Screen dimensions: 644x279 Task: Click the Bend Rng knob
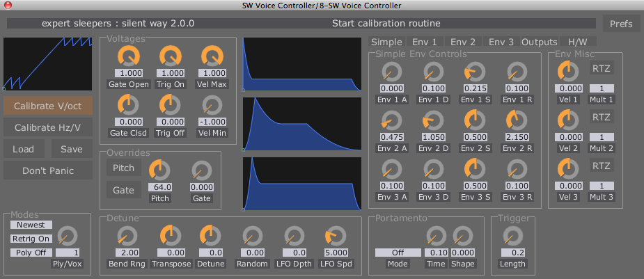coord(127,235)
